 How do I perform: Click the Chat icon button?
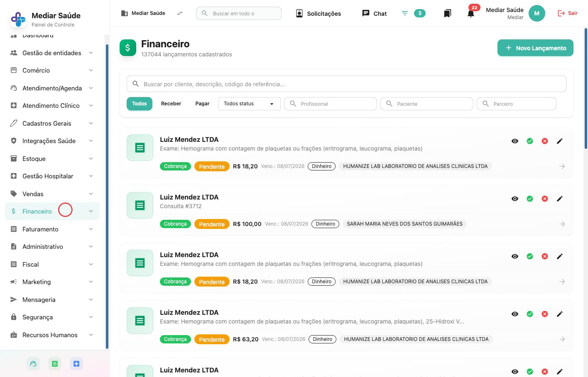[375, 13]
